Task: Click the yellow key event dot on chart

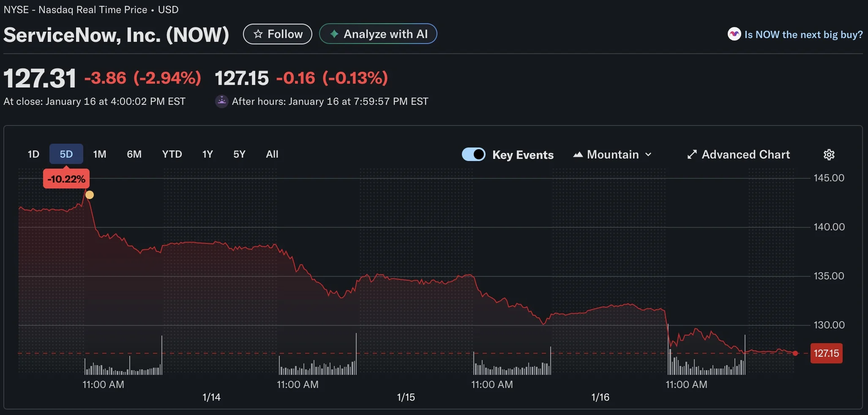Action: tap(90, 195)
